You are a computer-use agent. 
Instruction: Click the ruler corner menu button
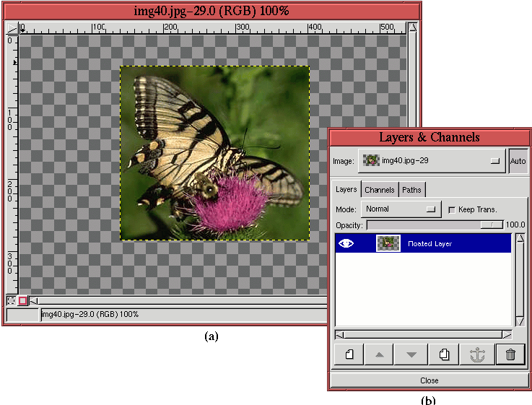coord(12,27)
